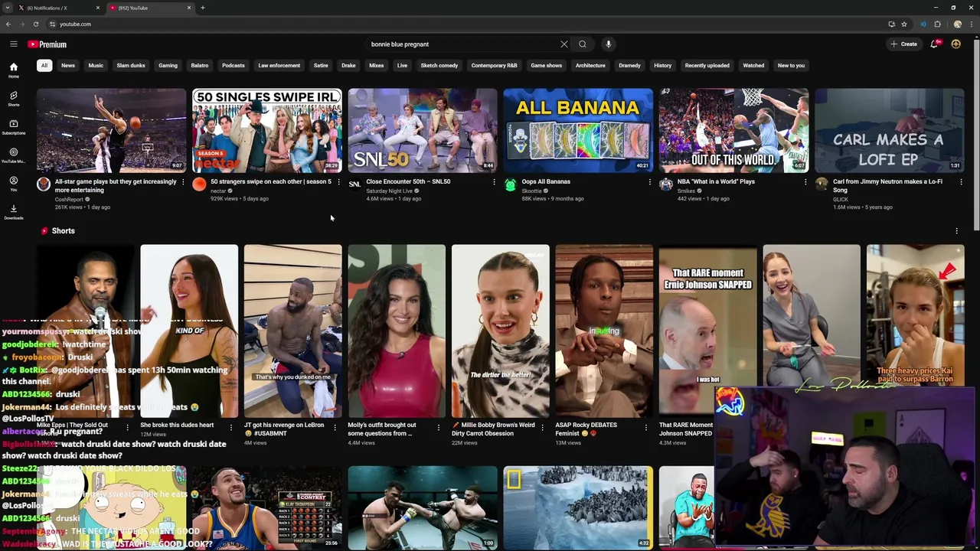Select the Recently uploaded filter chip

[707, 66]
